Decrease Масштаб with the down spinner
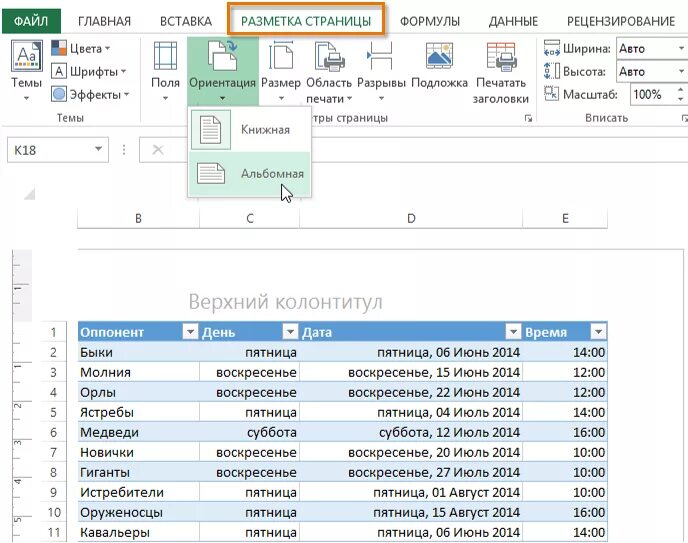The width and height of the screenshot is (688, 543). click(x=681, y=100)
